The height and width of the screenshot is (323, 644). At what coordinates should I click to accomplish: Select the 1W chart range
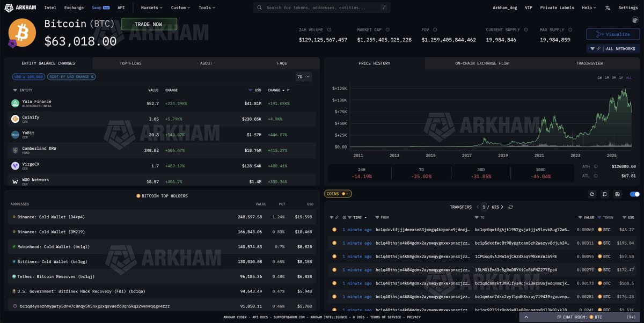[600, 78]
